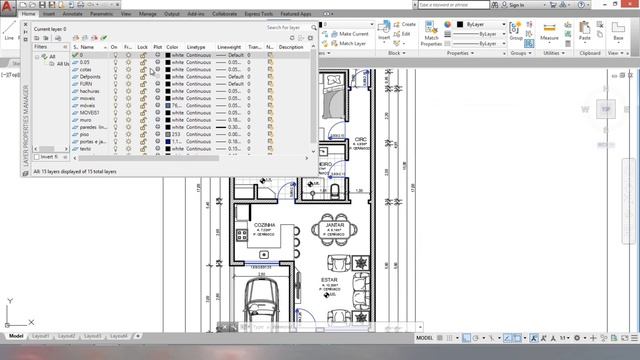Click color swatch of layer piso
Screen dimensions: 640x360
click(x=168, y=134)
